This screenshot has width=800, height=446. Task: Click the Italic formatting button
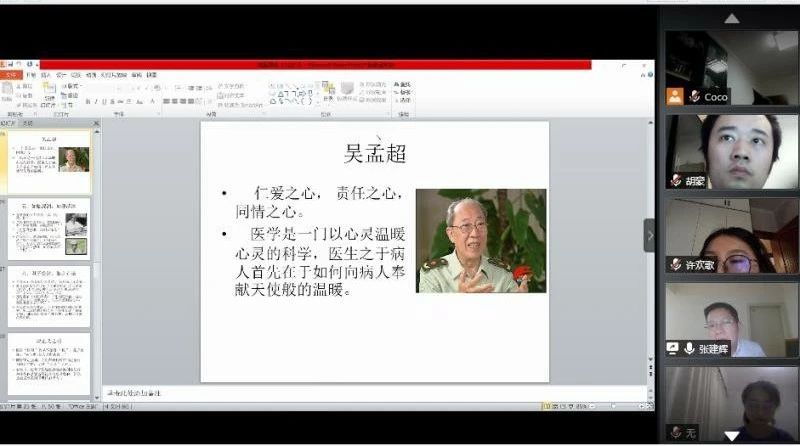click(x=96, y=101)
